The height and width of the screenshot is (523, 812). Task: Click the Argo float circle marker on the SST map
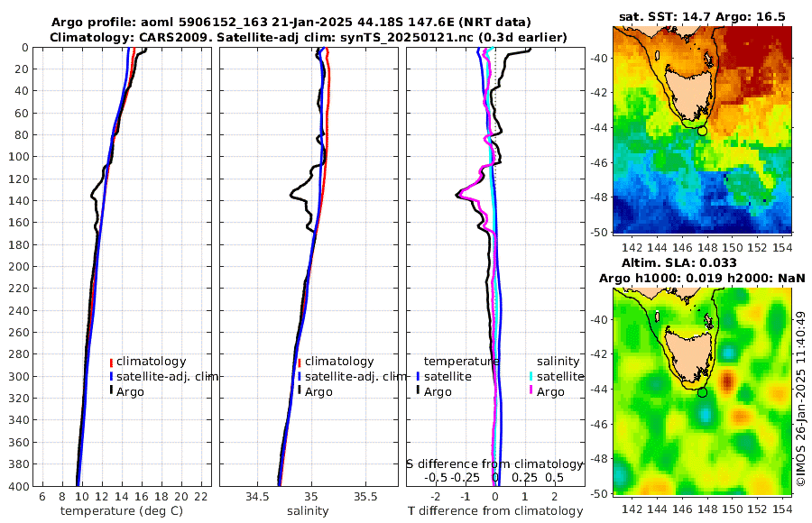point(702,131)
